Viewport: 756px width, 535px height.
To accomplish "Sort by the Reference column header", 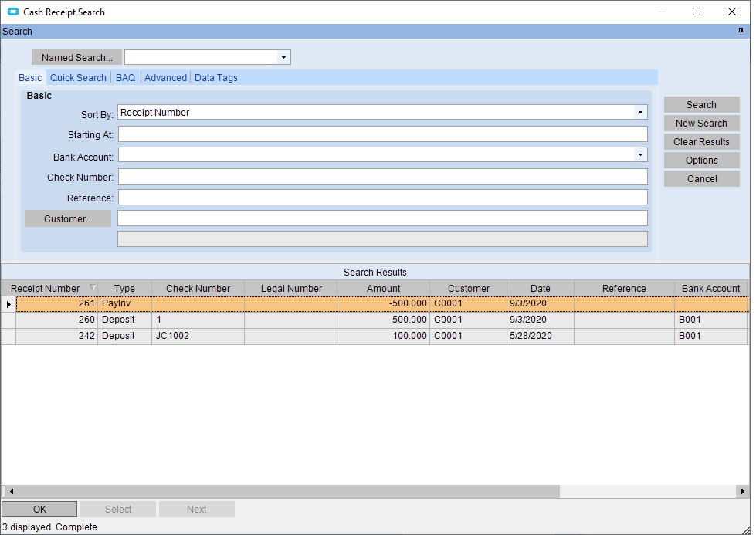I will point(624,288).
